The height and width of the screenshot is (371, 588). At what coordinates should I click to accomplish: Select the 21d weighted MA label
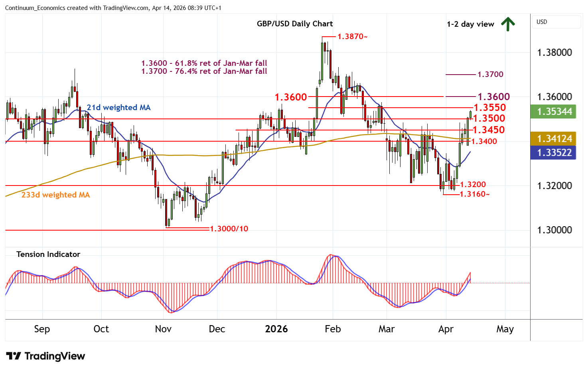click(x=118, y=108)
